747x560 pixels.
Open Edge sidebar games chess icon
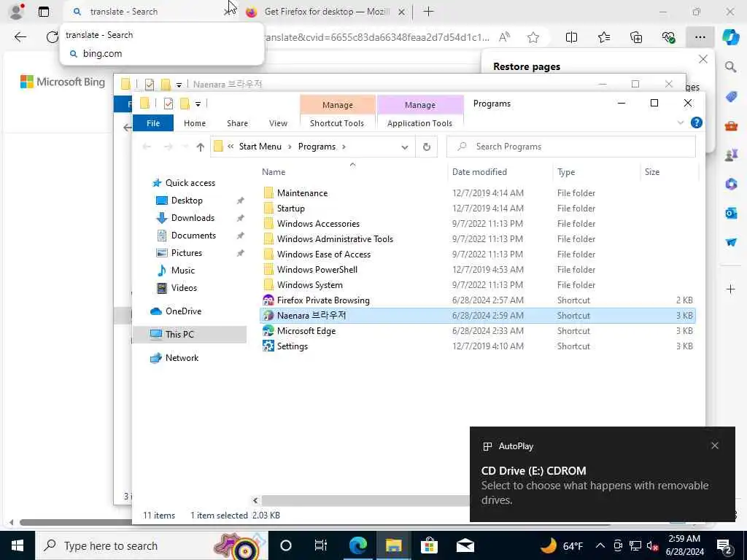click(731, 155)
